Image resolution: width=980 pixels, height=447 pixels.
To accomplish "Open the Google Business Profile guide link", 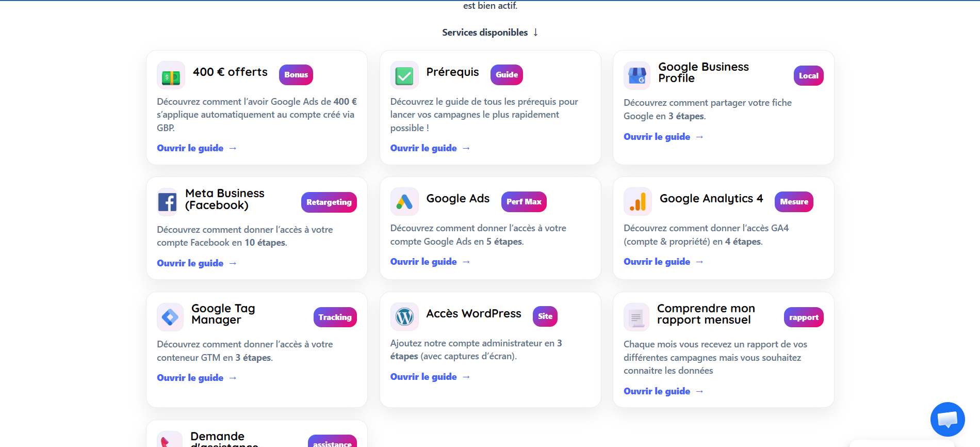I will (x=663, y=137).
